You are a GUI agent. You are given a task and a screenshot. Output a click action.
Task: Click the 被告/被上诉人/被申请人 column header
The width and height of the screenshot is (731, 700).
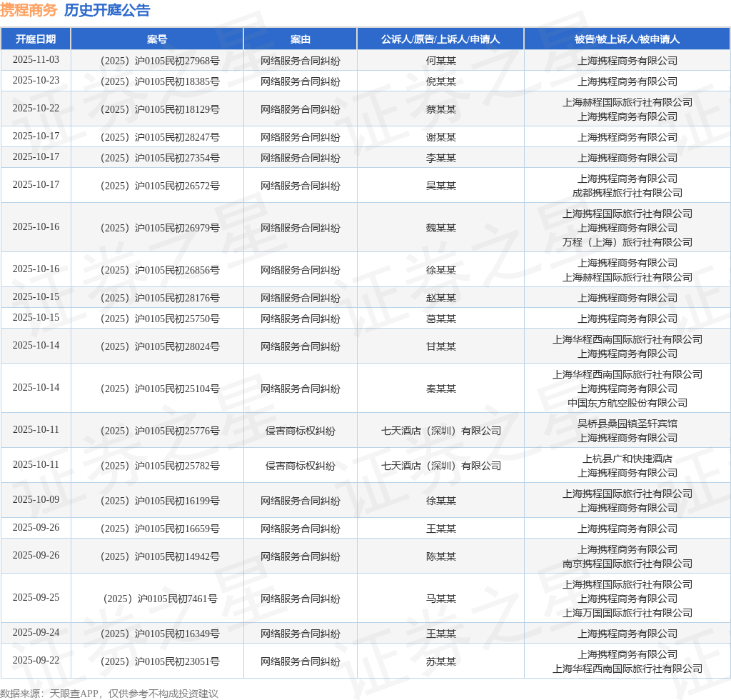(x=627, y=39)
